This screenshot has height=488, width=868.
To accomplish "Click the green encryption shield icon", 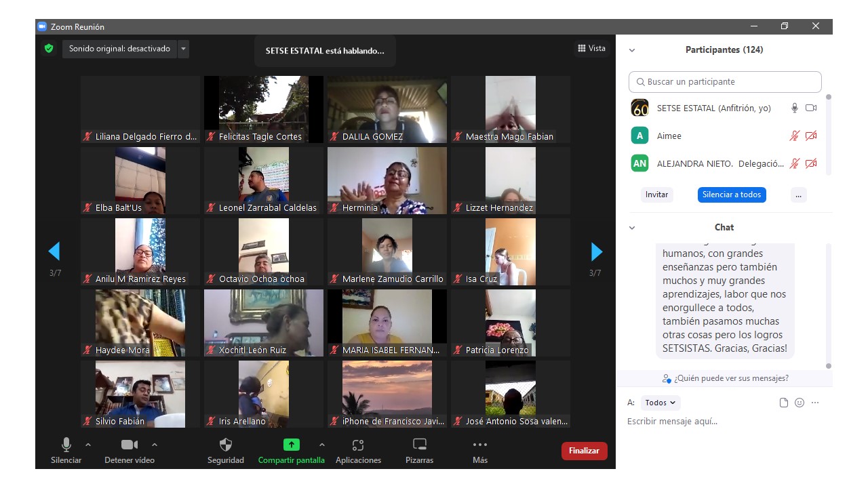I will click(49, 49).
